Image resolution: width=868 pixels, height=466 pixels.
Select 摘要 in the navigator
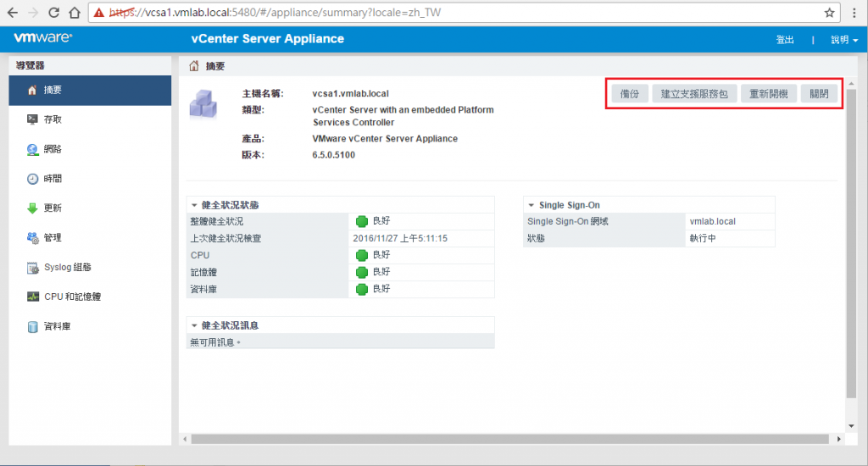point(90,90)
